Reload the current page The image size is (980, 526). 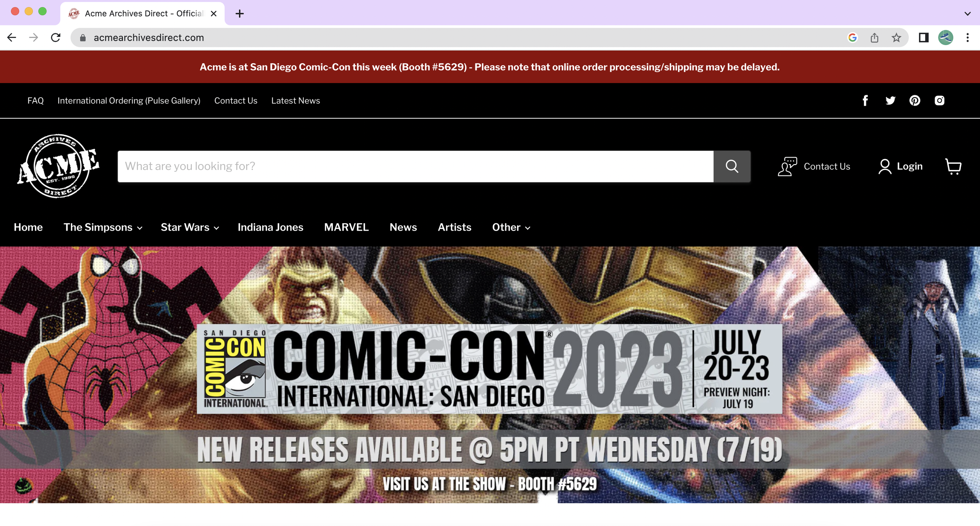point(56,38)
